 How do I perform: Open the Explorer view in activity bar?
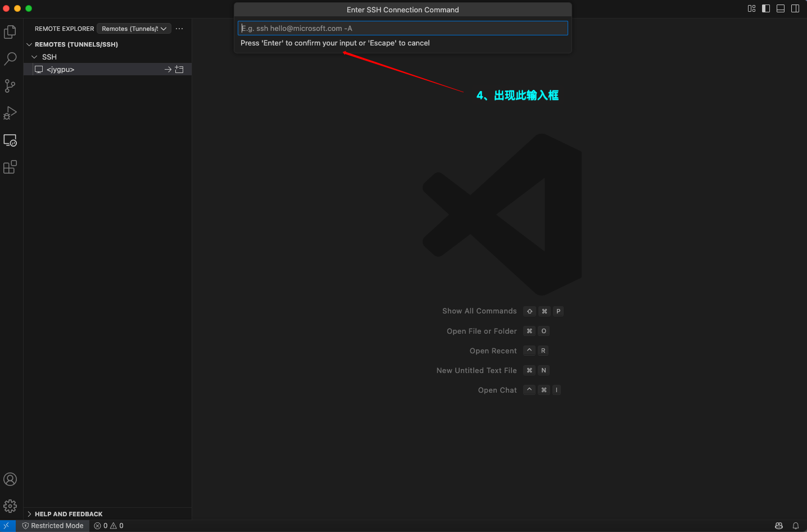pos(10,32)
